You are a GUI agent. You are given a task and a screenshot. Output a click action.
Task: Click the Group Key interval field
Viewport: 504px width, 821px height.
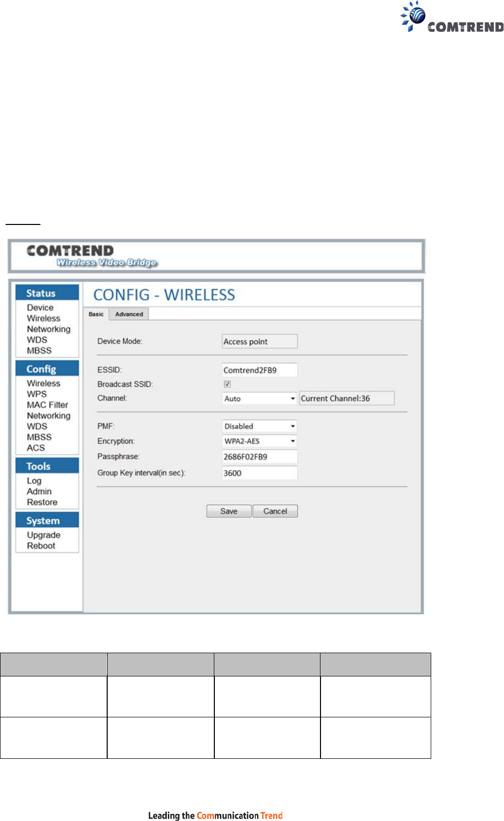(x=260, y=473)
